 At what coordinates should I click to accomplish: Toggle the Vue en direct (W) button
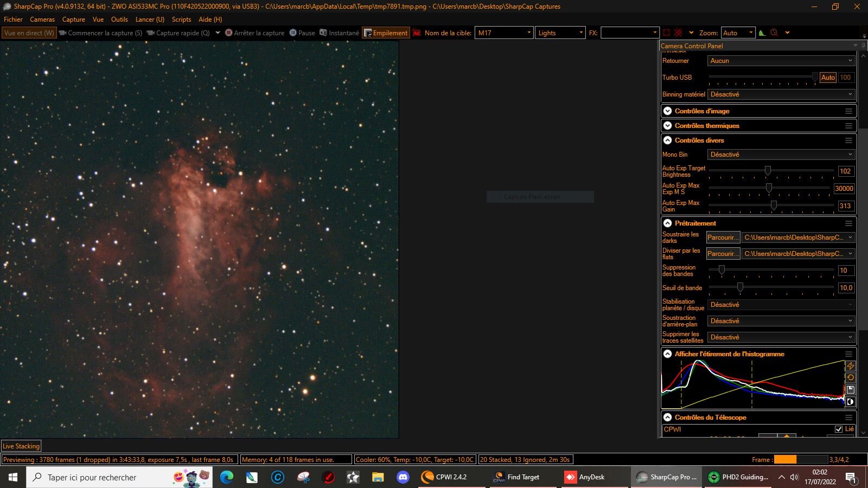29,33
